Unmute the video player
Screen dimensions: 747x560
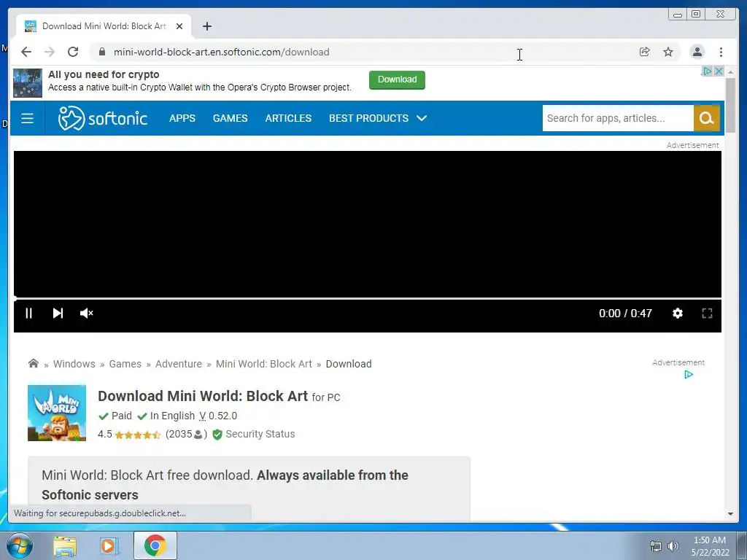point(86,314)
